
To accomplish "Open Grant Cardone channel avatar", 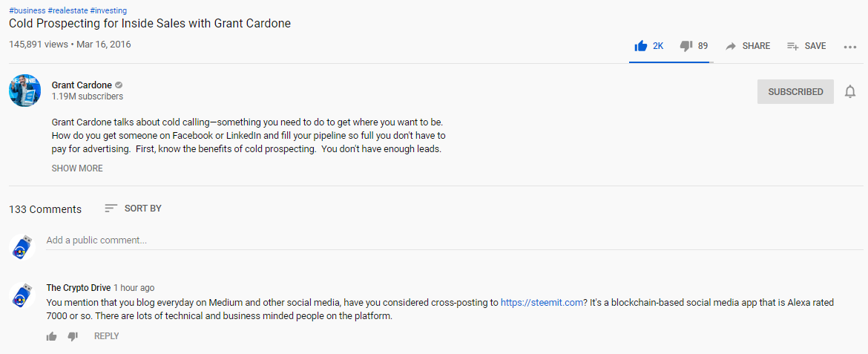I will 25,91.
